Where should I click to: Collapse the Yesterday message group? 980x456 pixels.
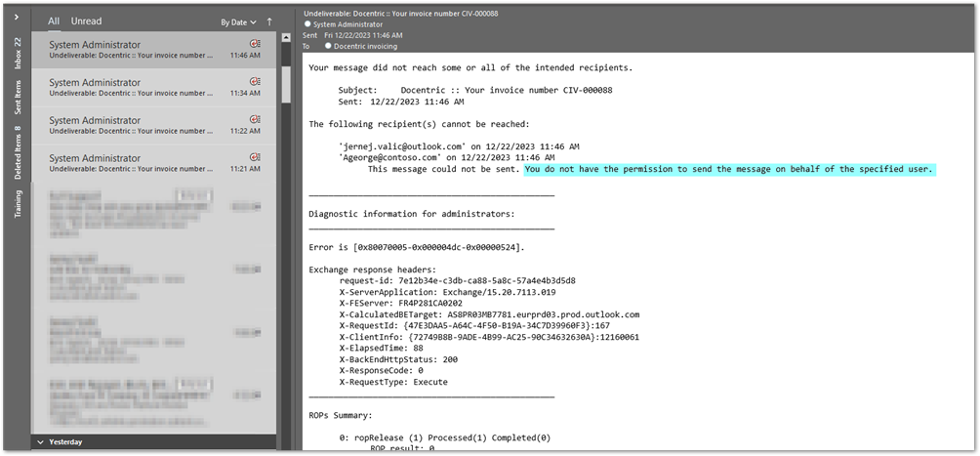coord(41,442)
